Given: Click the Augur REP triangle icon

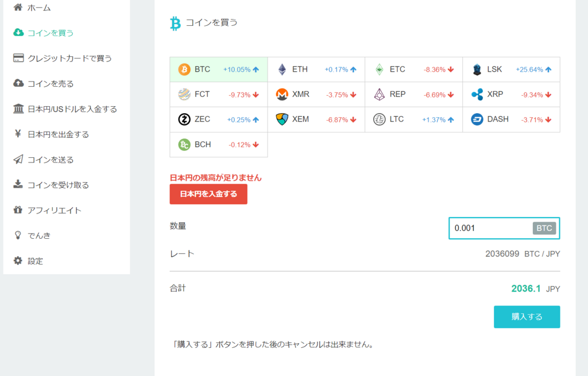Looking at the screenshot, I should (x=380, y=95).
